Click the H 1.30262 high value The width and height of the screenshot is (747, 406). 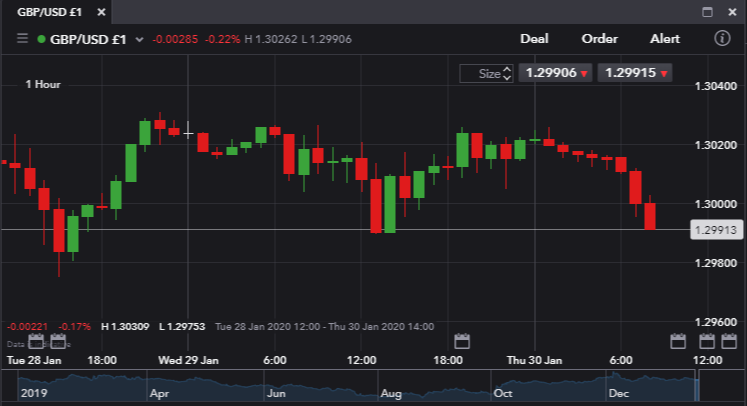pyautogui.click(x=271, y=39)
